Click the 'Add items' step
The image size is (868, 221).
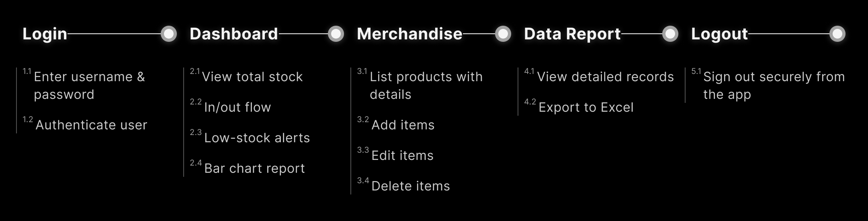(403, 125)
